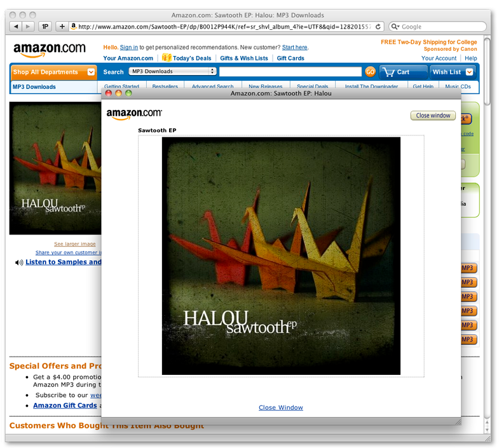
Task: Open Listen to Samples link
Action: (64, 262)
